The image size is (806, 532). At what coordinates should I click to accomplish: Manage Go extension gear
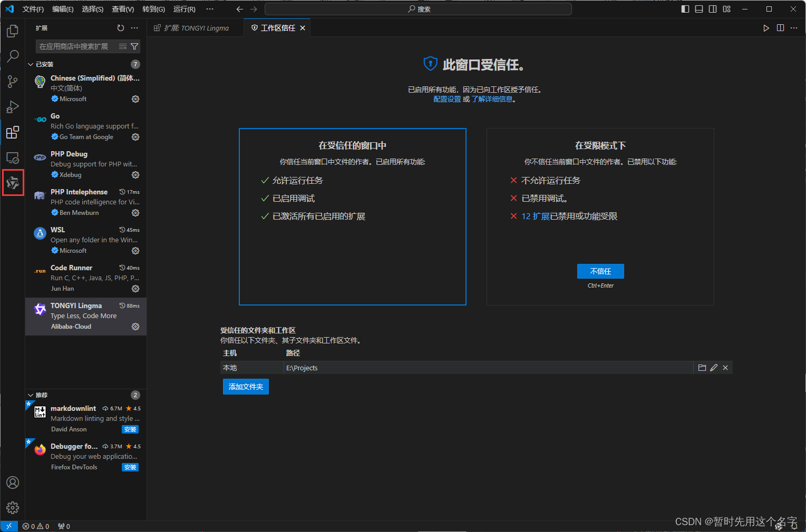click(x=135, y=137)
